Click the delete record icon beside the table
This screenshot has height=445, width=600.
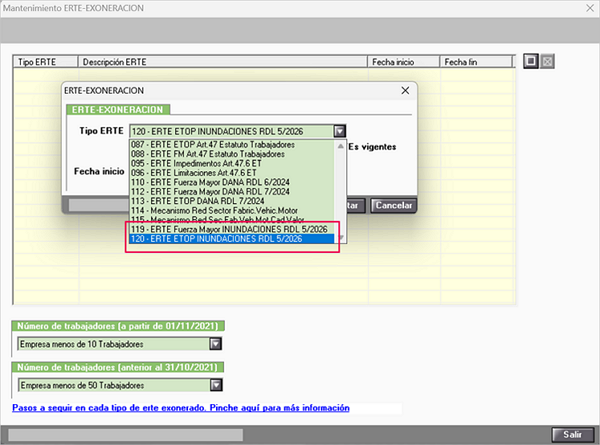tap(547, 61)
